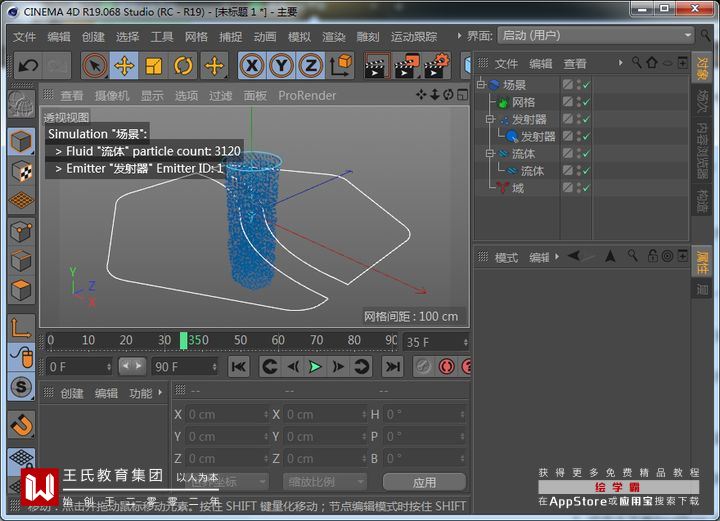Click the green timeline playhead marker
The image size is (720, 521).
[183, 341]
